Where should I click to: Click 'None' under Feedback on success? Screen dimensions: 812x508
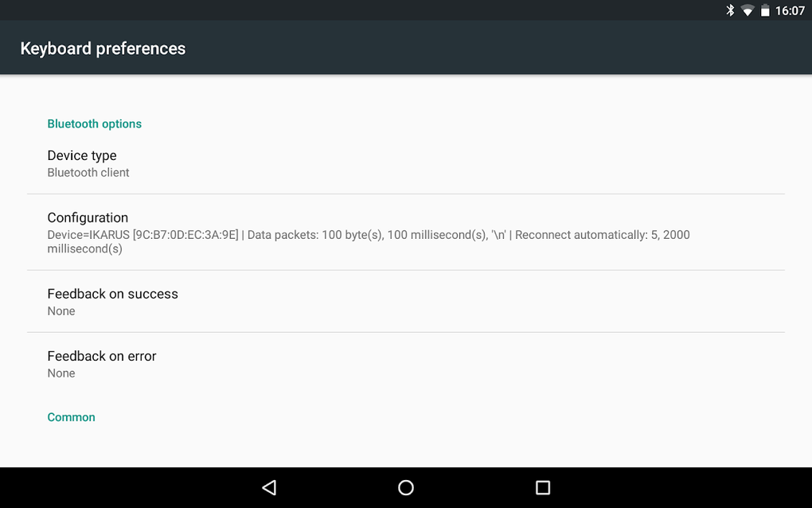click(61, 311)
